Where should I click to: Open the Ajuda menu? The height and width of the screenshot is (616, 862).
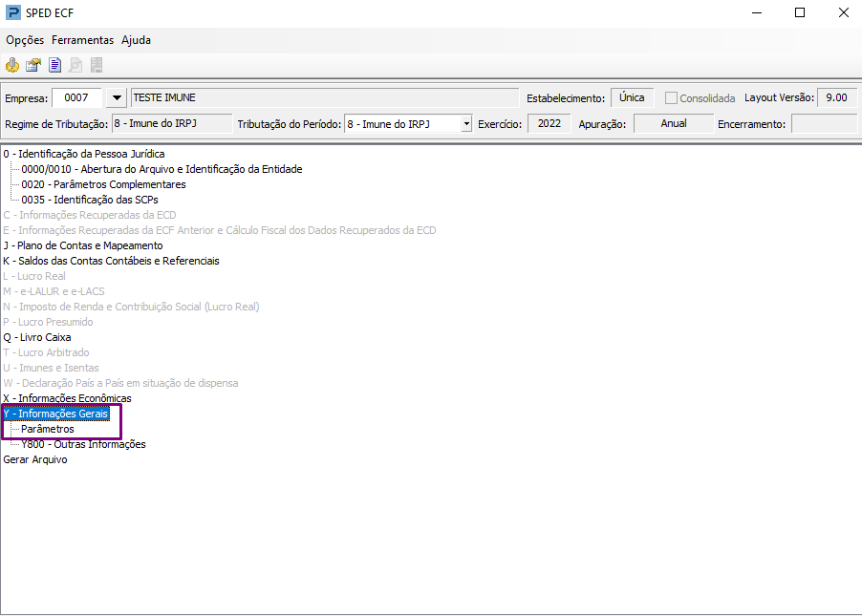pyautogui.click(x=137, y=40)
